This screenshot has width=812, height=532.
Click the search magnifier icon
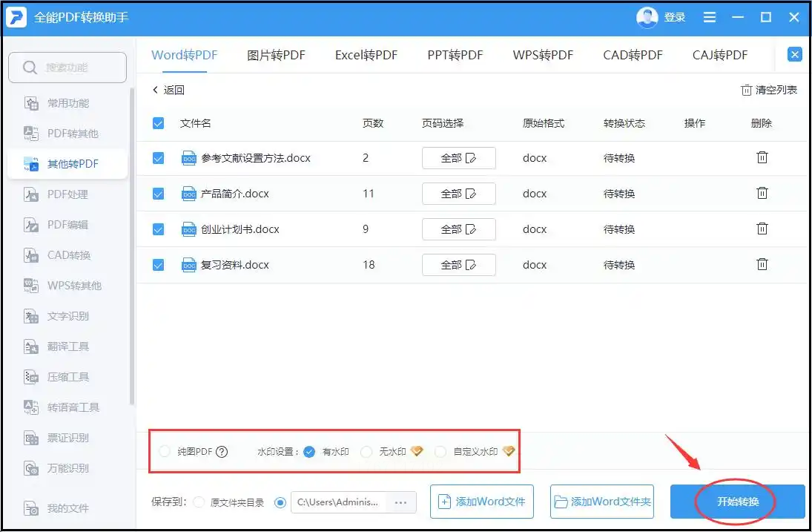point(30,68)
